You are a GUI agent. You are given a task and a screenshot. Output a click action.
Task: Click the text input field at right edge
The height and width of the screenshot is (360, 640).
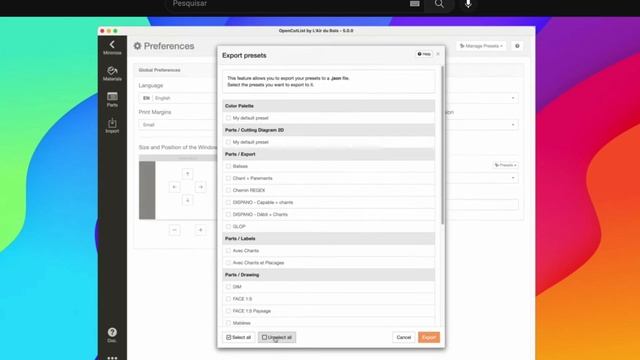coord(482,204)
